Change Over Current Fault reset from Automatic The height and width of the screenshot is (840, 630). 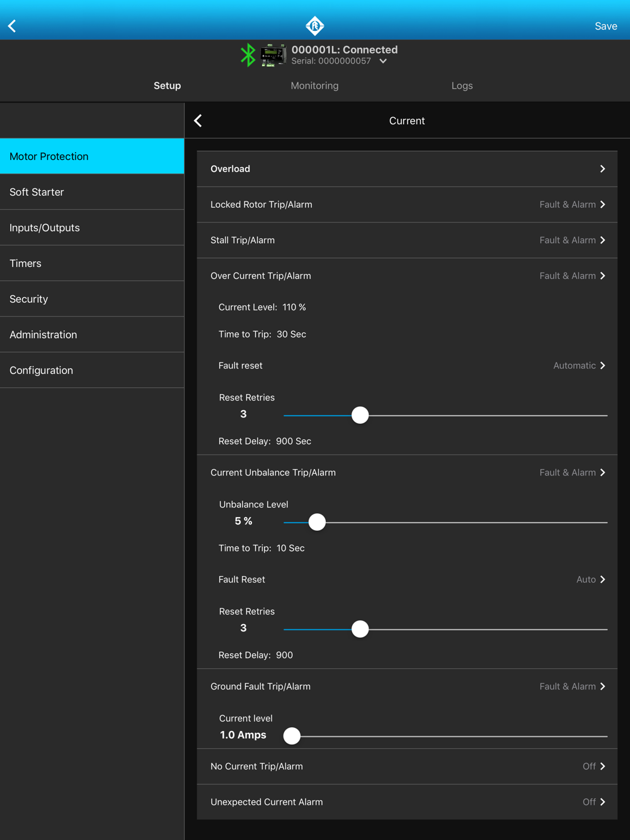coord(578,366)
